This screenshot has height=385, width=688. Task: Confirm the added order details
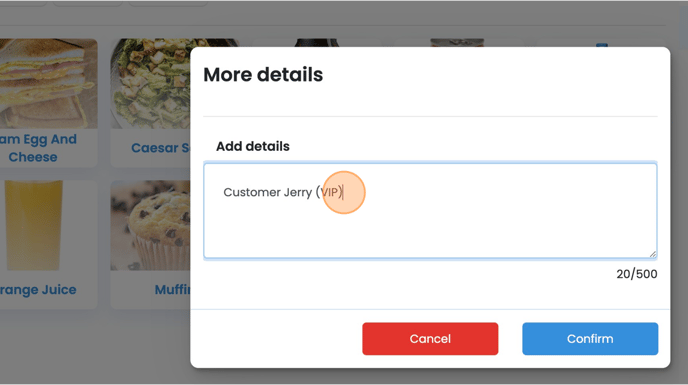click(x=590, y=338)
